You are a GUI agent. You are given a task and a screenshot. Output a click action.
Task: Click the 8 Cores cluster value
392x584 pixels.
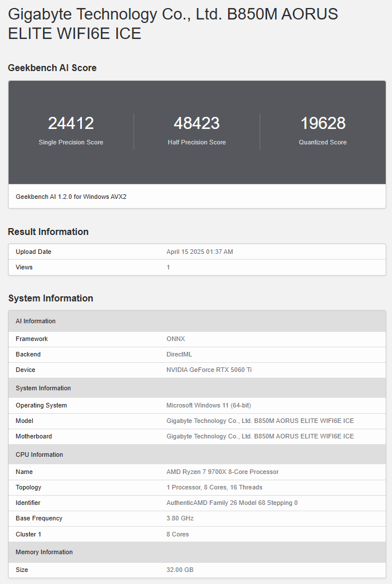point(178,534)
